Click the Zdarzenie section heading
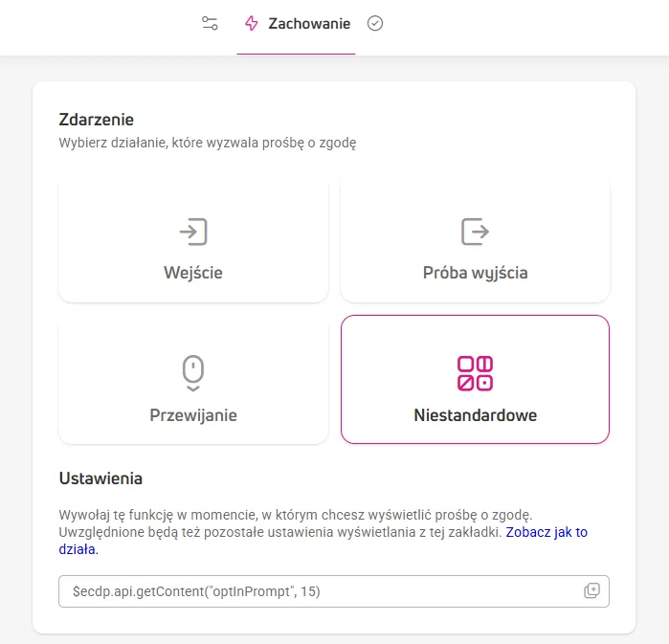The width and height of the screenshot is (669, 644). click(97, 120)
